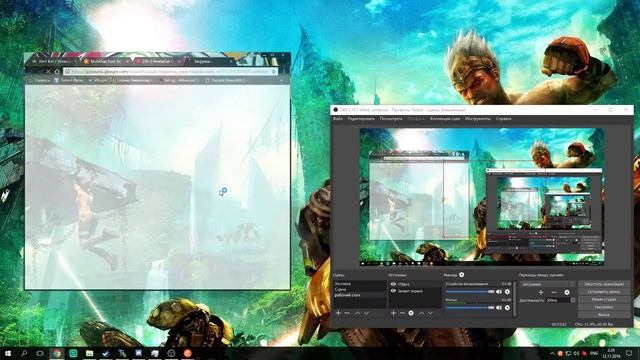Screen dimensions: 640x360
Task: Add a new source with the plus icon
Action: (x=393, y=313)
